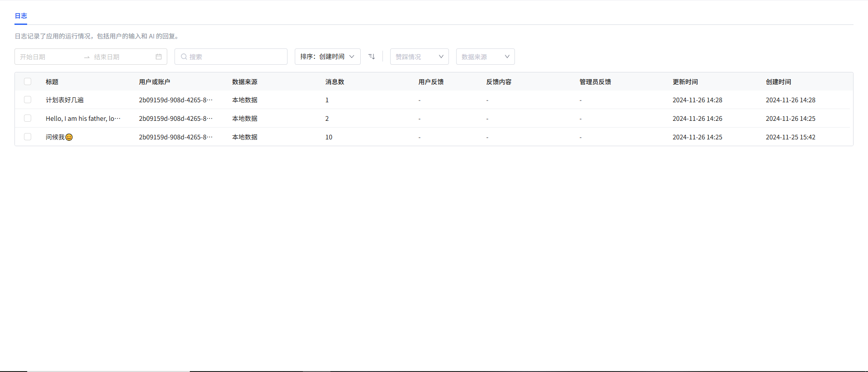Click update time 2024-11-26 14:28
Screen dimensions: 868x372
(698, 100)
